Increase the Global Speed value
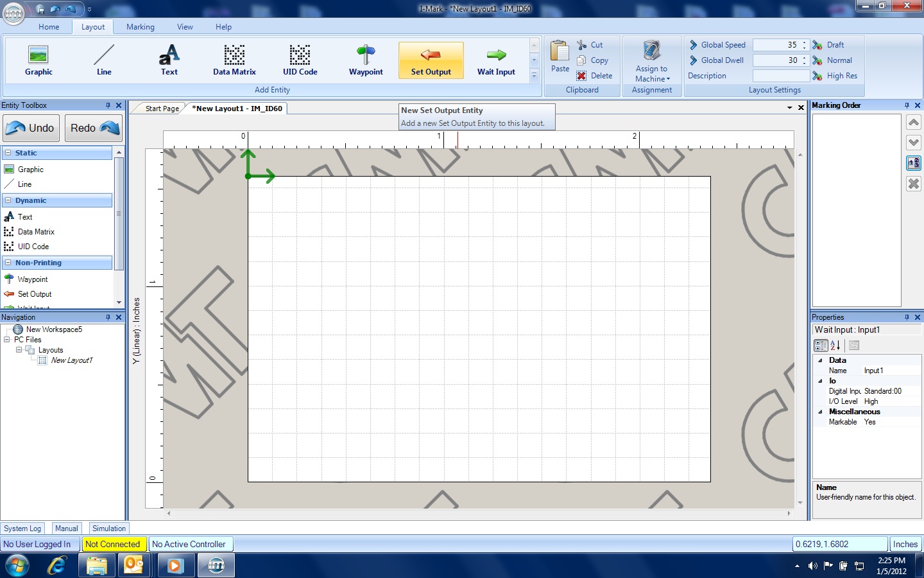Viewport: 924px width, 578px height. pyautogui.click(x=804, y=42)
